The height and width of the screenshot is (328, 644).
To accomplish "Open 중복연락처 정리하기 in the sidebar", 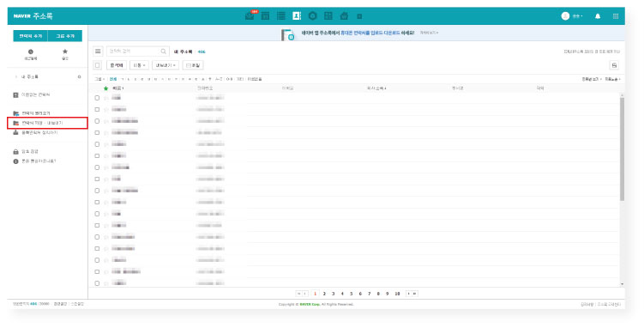I will click(x=35, y=132).
